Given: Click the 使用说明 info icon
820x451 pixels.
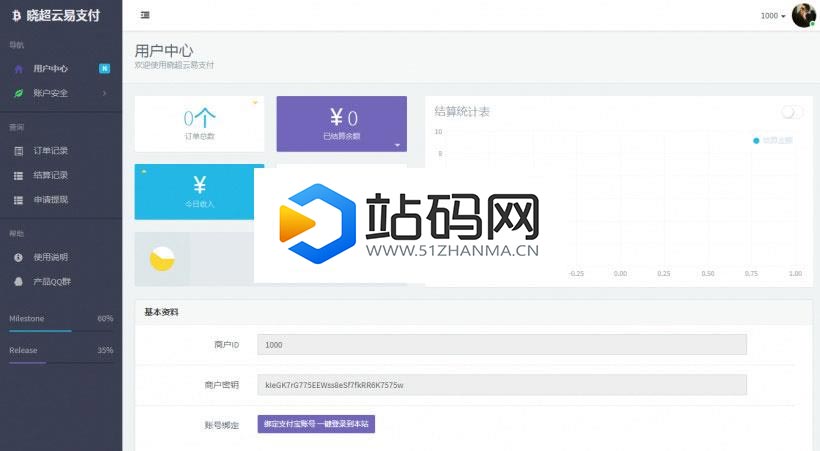Looking at the screenshot, I should (19, 257).
